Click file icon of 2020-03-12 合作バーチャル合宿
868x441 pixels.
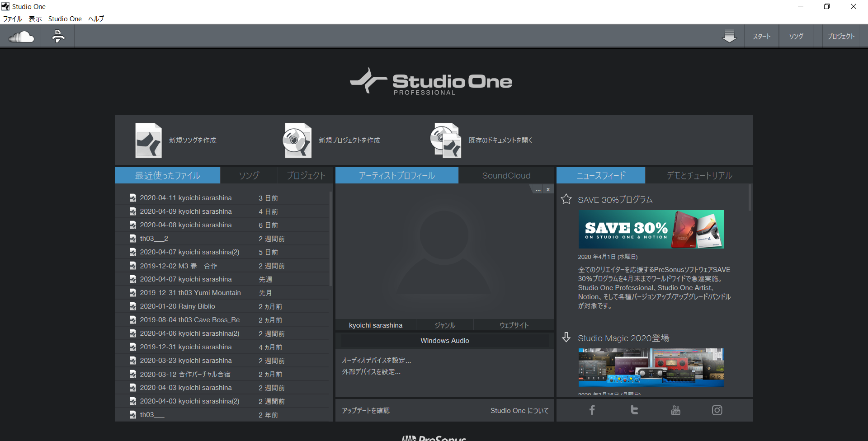(x=133, y=374)
